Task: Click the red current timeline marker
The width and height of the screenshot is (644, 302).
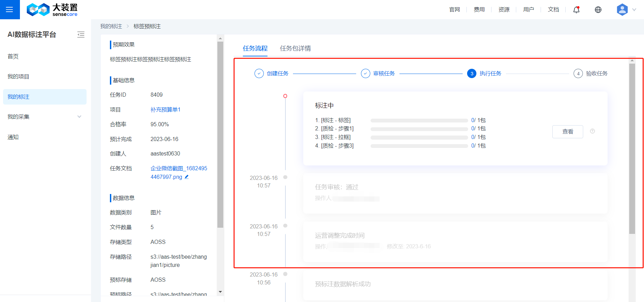Action: tap(285, 96)
